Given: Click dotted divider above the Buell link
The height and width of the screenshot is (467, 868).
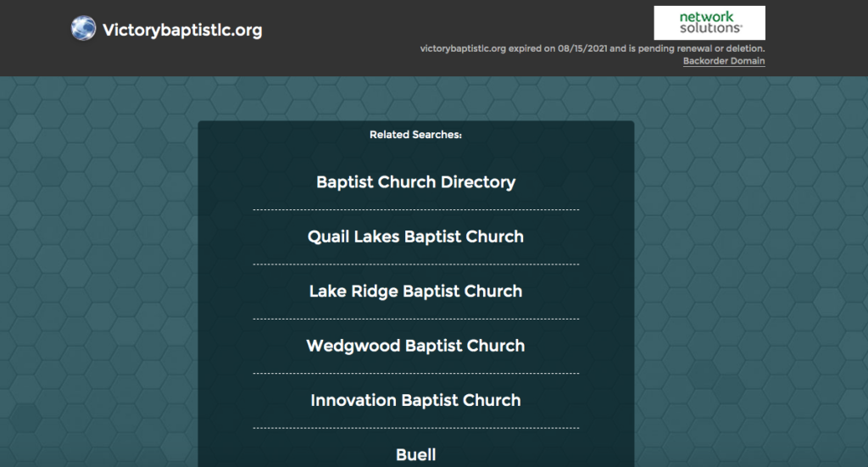Looking at the screenshot, I should click(415, 428).
